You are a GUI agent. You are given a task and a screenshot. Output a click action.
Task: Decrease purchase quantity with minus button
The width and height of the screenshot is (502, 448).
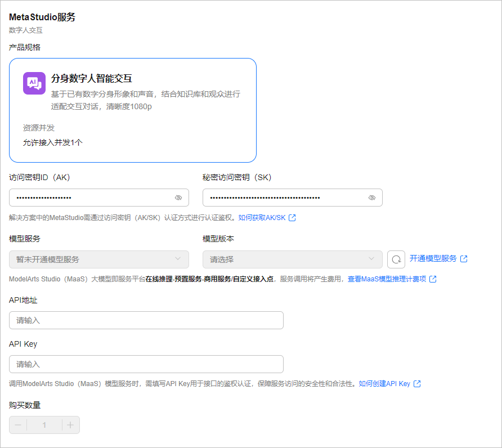point(18,425)
